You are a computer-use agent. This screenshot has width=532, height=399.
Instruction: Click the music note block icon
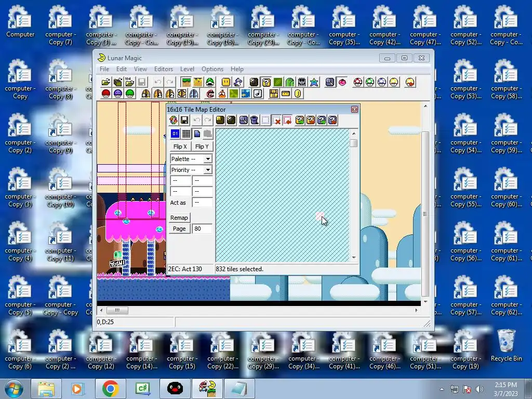pyautogui.click(x=258, y=94)
